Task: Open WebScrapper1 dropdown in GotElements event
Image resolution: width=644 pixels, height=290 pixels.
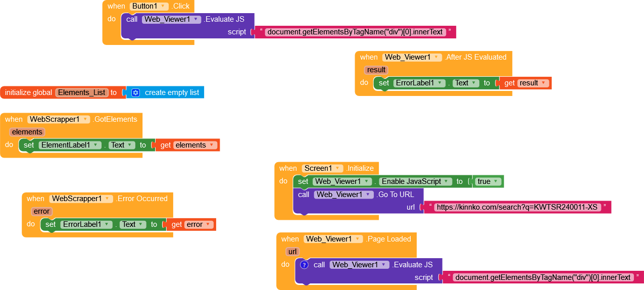Action: (59, 119)
